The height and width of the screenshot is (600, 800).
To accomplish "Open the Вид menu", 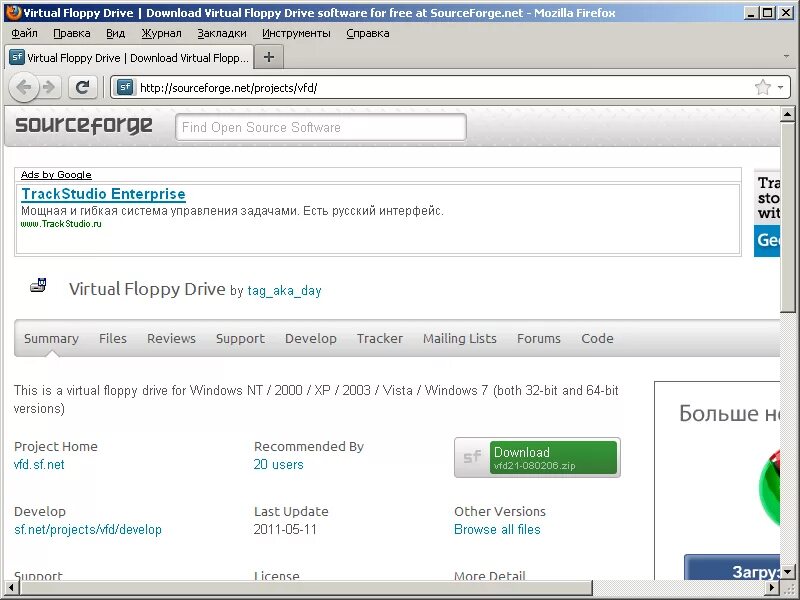I will (115, 33).
